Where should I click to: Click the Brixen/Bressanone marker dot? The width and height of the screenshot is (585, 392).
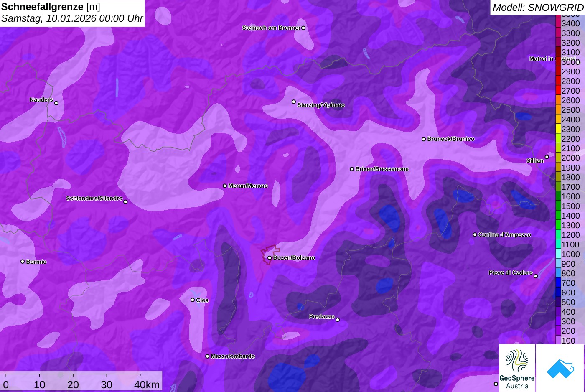352,169
